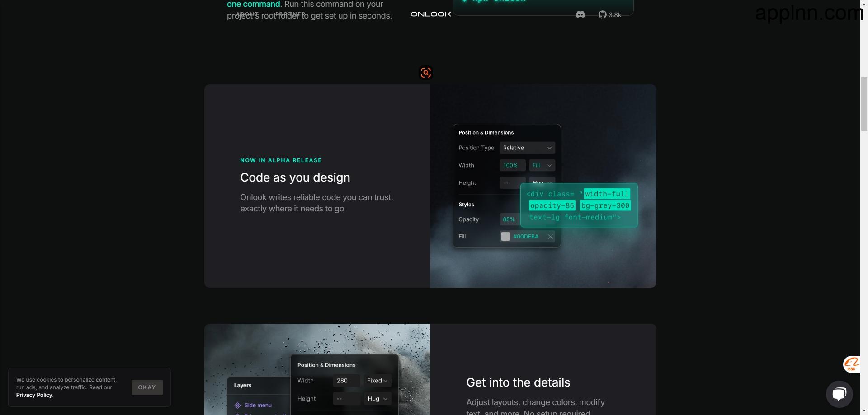Click the "Position Type" label
Image resolution: width=868 pixels, height=415 pixels.
coord(476,148)
